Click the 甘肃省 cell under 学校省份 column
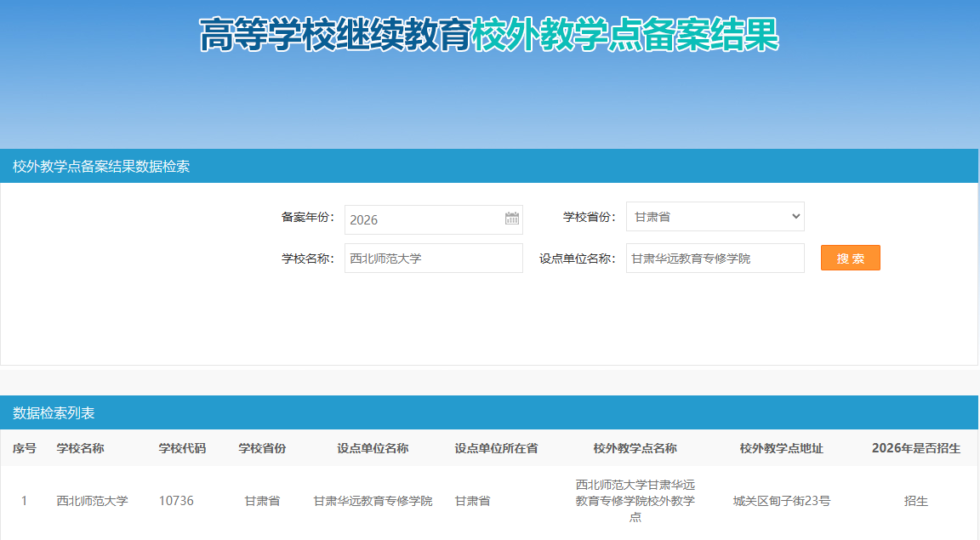This screenshot has width=980, height=540. click(262, 501)
